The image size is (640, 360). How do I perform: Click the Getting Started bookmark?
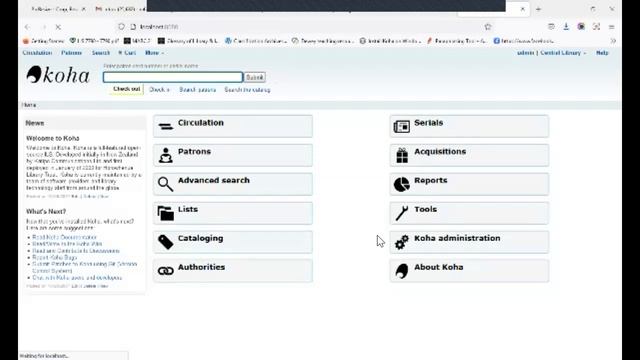(44, 41)
